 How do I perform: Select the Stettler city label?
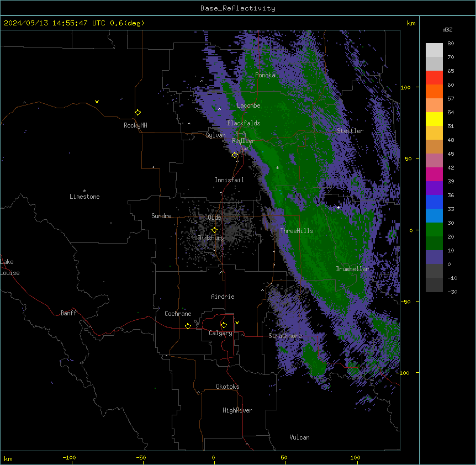pos(350,131)
